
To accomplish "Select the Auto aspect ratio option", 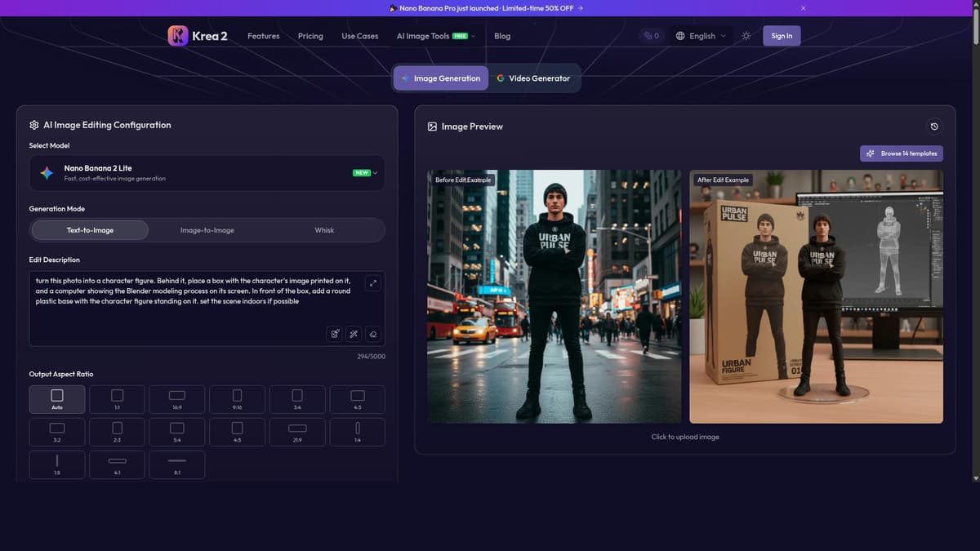I will point(57,399).
